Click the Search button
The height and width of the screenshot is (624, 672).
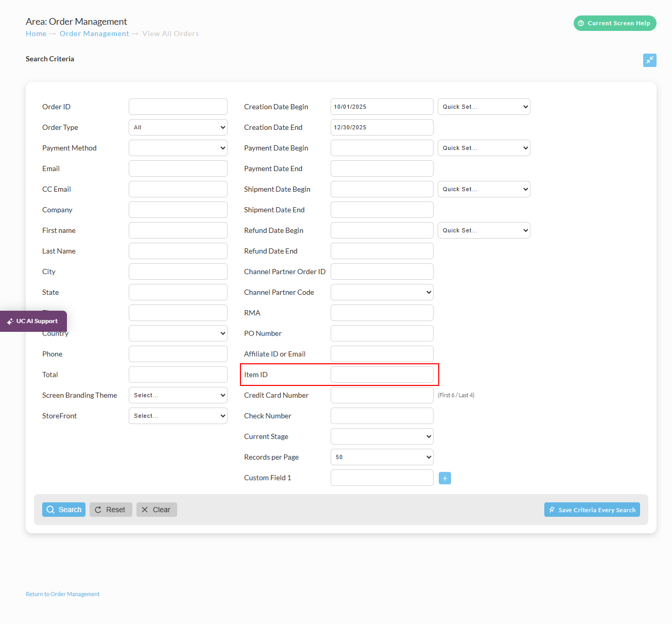tap(64, 510)
